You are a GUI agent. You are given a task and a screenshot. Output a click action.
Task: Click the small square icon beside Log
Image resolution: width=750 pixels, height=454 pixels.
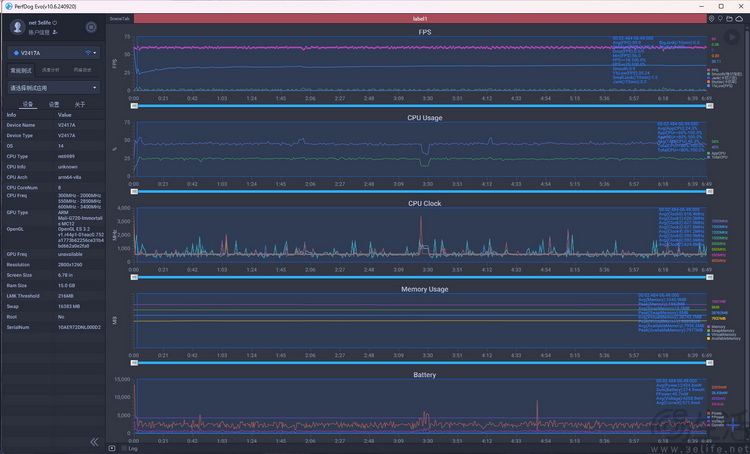pyautogui.click(x=112, y=448)
